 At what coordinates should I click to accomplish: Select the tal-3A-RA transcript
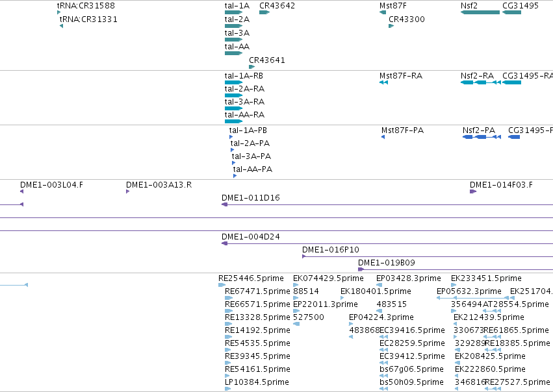(233, 109)
